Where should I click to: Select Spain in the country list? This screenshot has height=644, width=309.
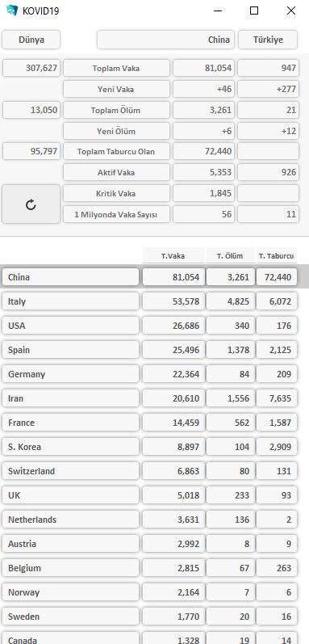pyautogui.click(x=70, y=350)
